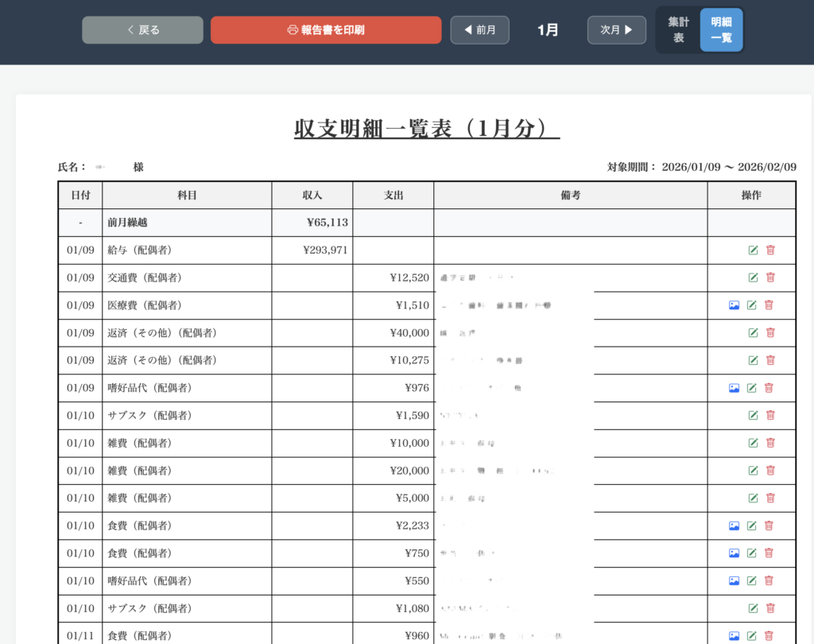Open receipt image for 食費 ¥2,233 row
814x644 pixels.
pos(734,526)
